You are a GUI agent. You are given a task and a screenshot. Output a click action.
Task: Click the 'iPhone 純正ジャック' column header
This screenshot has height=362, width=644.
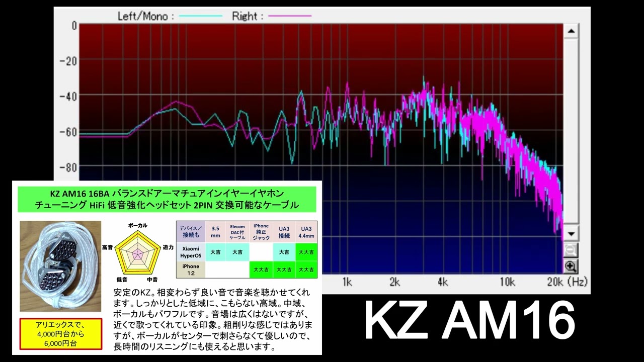(x=261, y=232)
